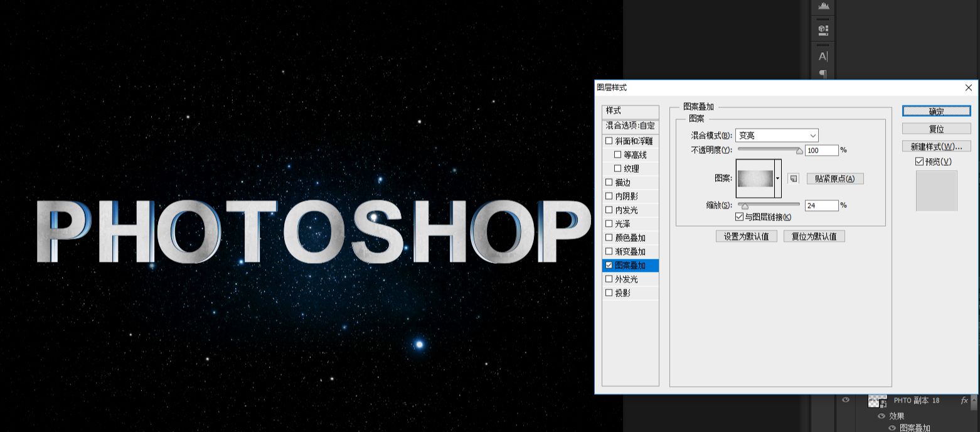
Task: Click the 贴紧原点 button
Action: pyautogui.click(x=835, y=178)
